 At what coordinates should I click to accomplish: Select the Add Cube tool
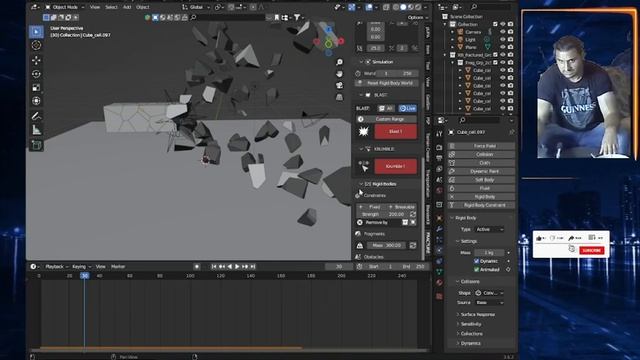36,145
